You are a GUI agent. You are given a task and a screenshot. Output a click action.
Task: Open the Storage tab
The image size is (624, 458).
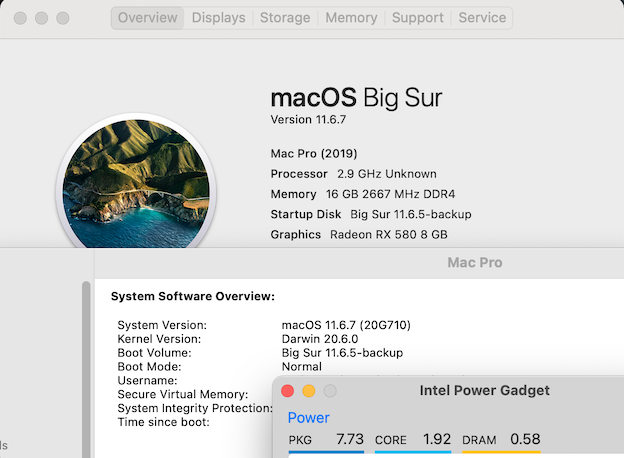point(285,18)
